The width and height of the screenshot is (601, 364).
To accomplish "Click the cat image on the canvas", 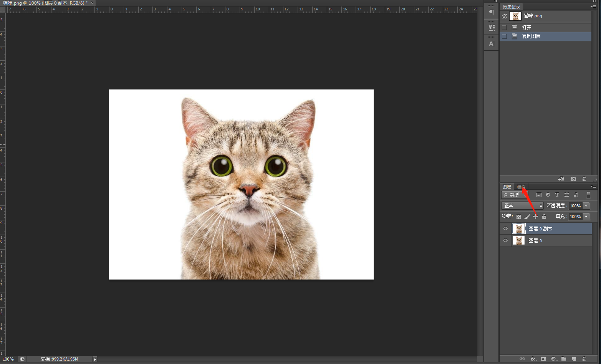I will point(241,184).
